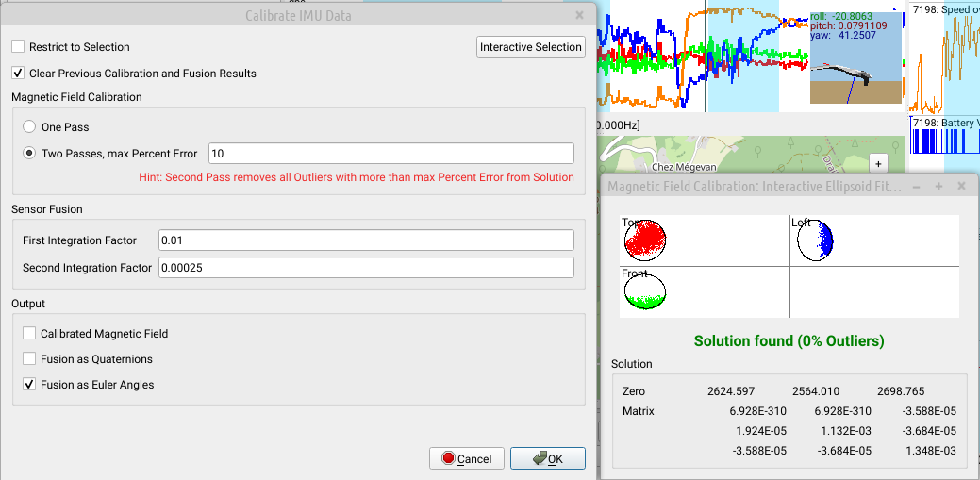
Task: Open Interactive Selection
Action: tap(531, 47)
